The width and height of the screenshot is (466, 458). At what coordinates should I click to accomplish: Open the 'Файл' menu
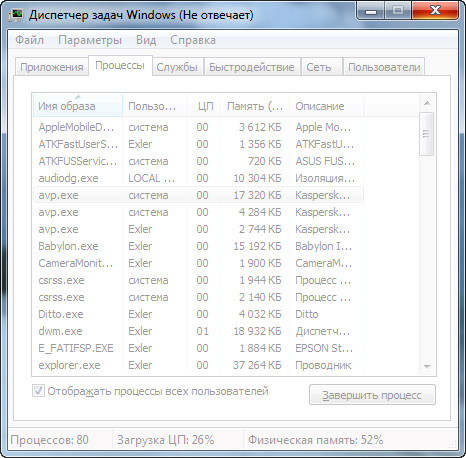[x=30, y=40]
